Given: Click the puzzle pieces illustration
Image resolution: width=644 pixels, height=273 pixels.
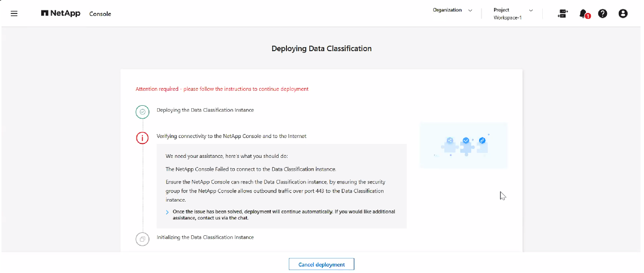Looking at the screenshot, I should point(463,145).
